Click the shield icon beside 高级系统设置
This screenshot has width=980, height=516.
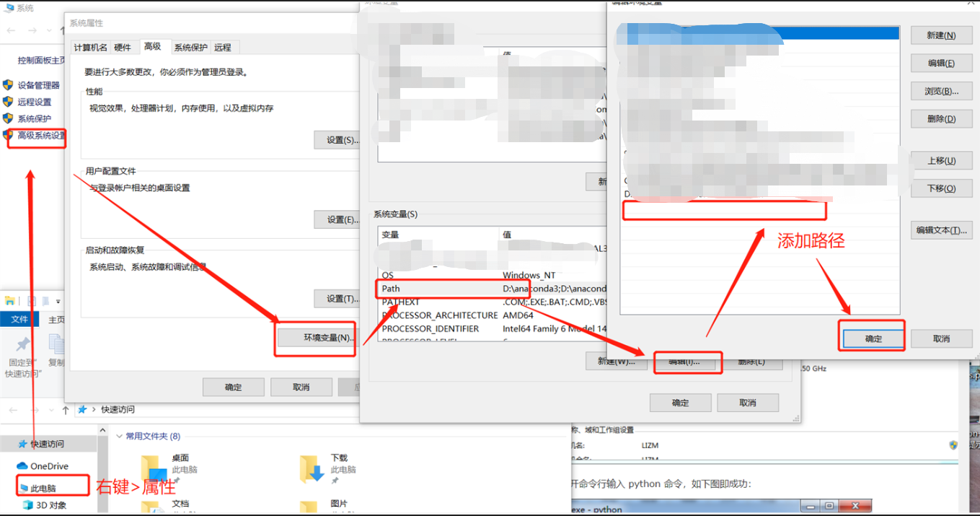tap(9, 135)
